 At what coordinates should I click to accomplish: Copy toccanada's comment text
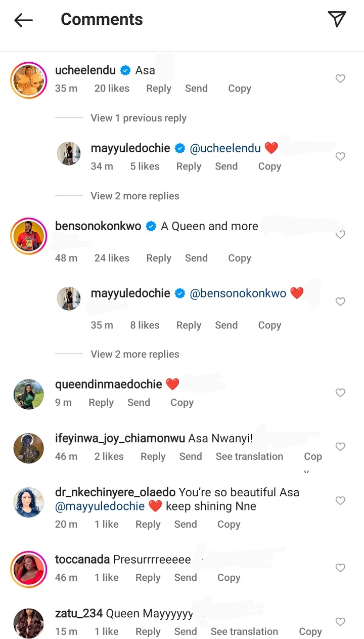(x=229, y=578)
